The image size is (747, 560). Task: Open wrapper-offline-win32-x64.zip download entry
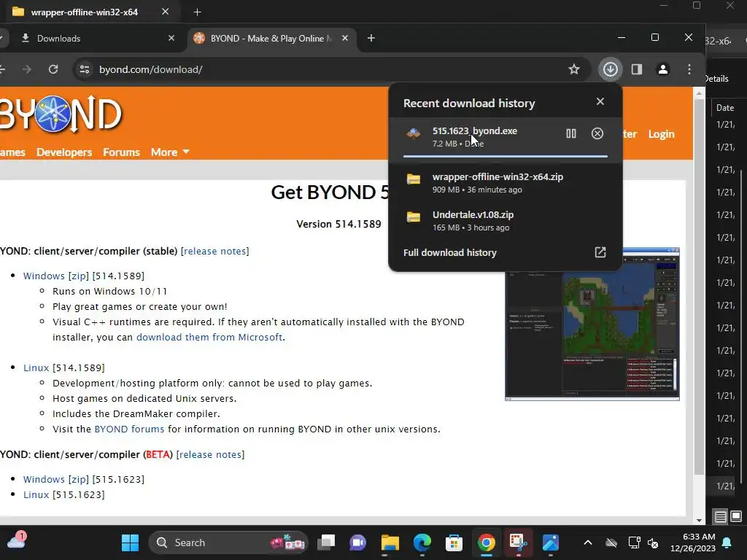(x=506, y=183)
